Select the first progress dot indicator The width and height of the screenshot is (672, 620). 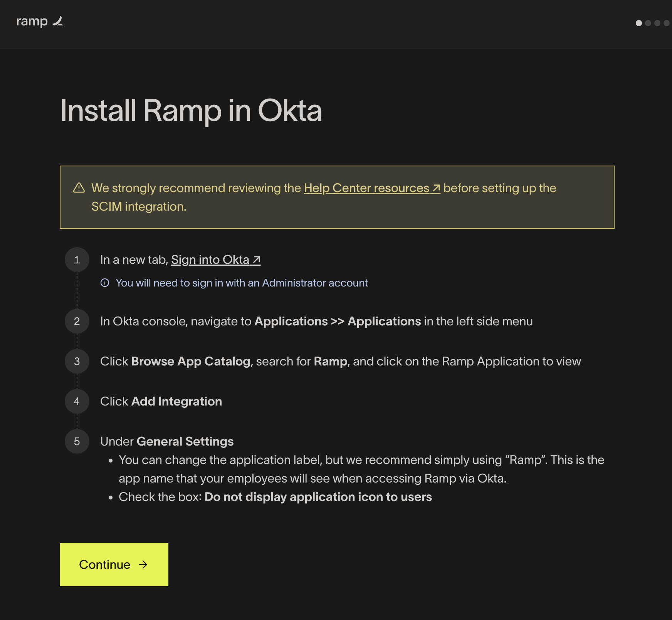point(639,23)
